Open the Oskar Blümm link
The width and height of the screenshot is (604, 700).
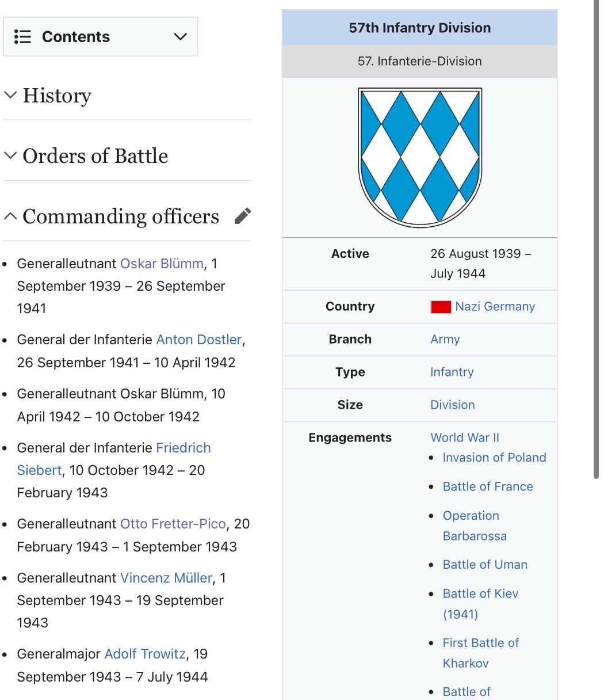click(162, 264)
